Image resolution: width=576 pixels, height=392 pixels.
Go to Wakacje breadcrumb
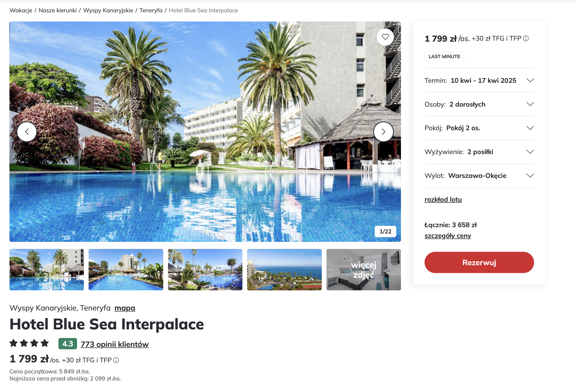21,10
